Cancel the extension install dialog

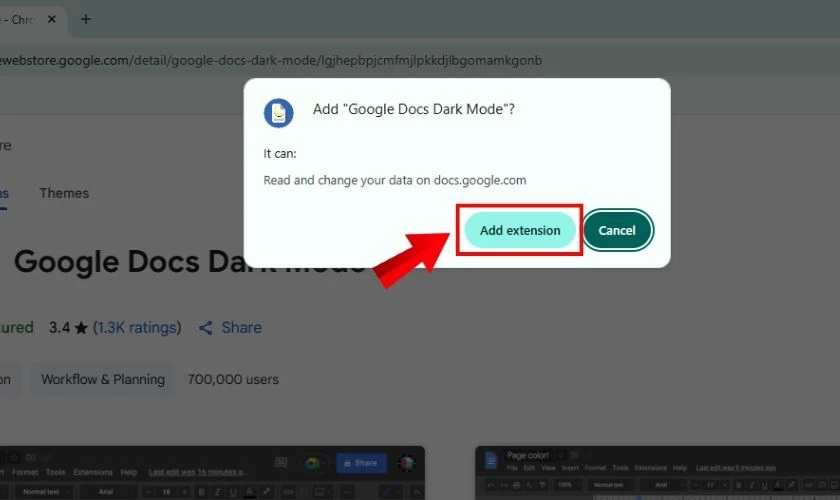(x=617, y=230)
